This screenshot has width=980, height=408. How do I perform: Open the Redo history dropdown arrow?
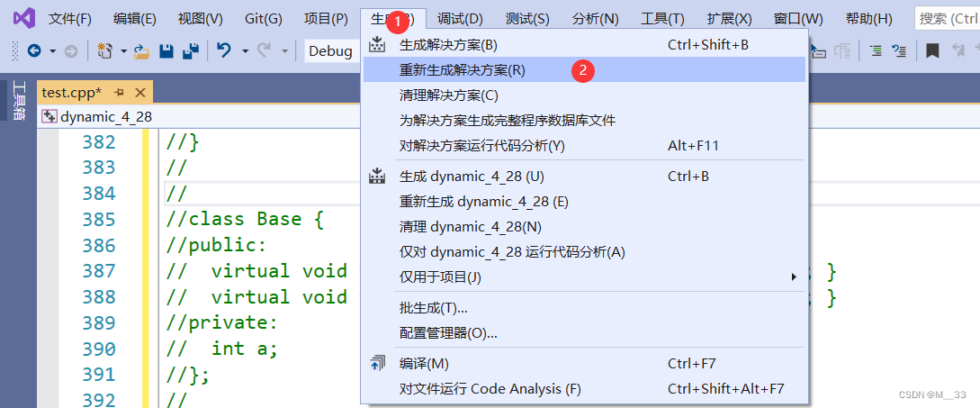[x=284, y=50]
